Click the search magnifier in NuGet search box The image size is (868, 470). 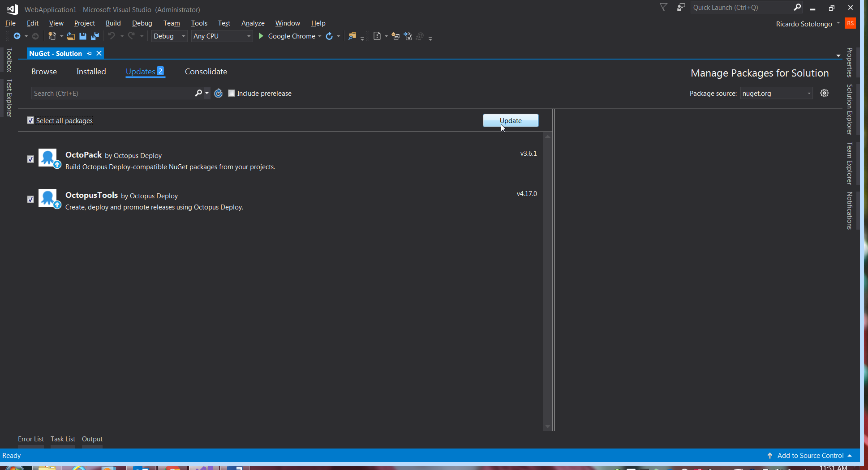point(198,93)
